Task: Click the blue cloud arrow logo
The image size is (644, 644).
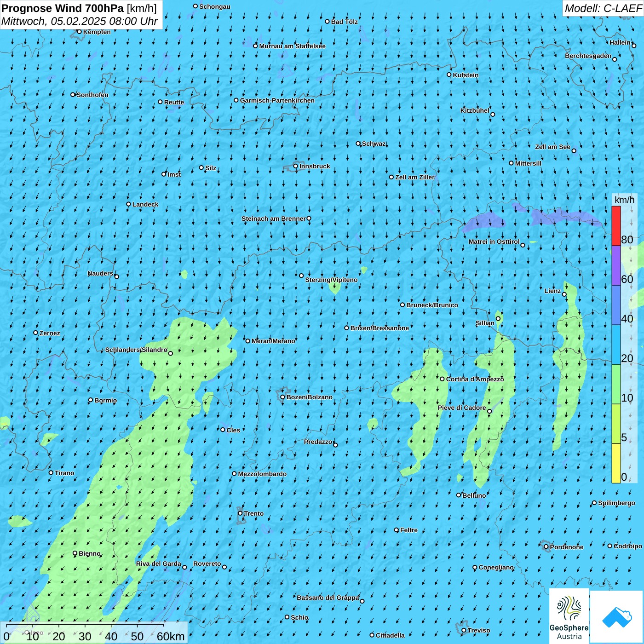Action: [x=617, y=617]
